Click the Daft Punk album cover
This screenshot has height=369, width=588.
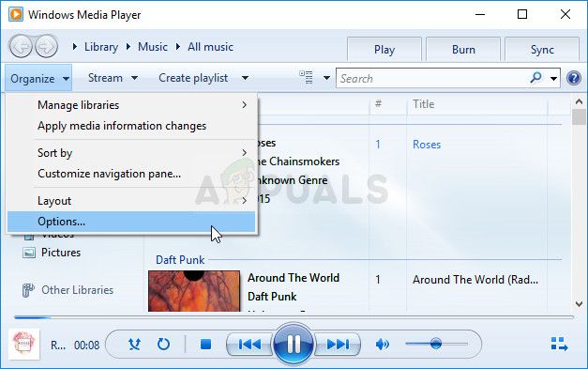coord(194,291)
